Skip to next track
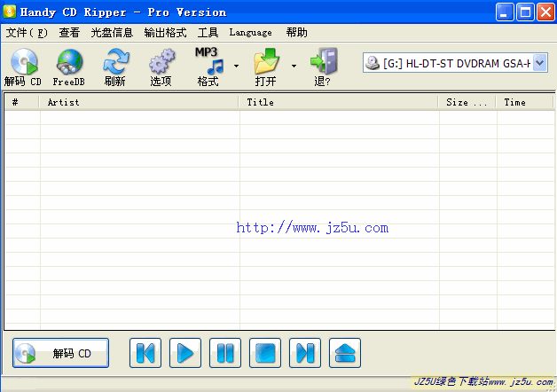Viewport: 557px width, 392px height. click(x=305, y=353)
